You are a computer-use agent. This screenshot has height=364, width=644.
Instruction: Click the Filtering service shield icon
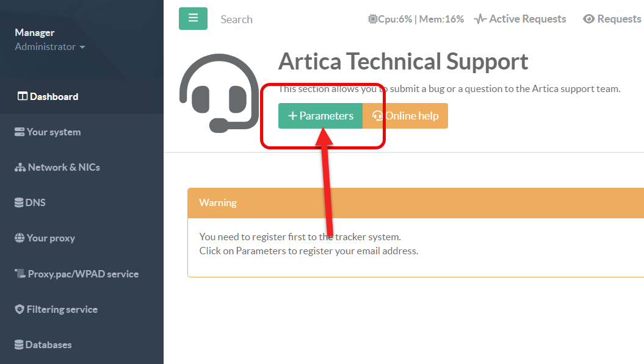pyautogui.click(x=20, y=310)
